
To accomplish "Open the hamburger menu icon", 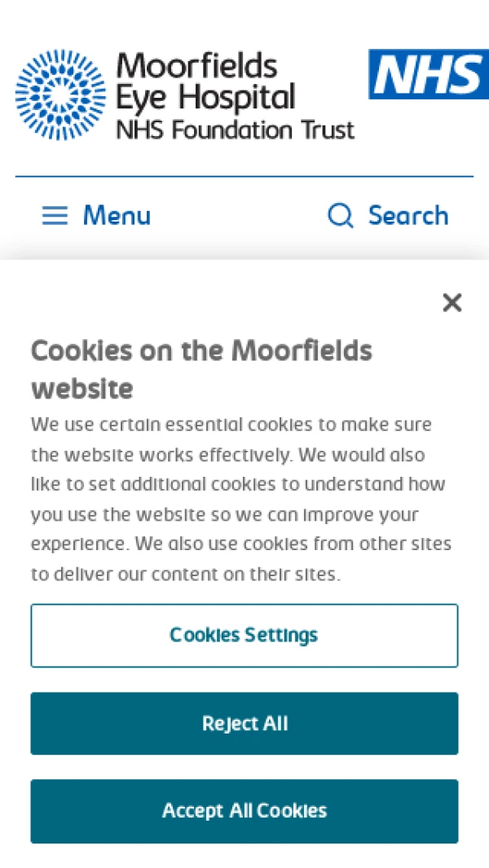I will [55, 216].
